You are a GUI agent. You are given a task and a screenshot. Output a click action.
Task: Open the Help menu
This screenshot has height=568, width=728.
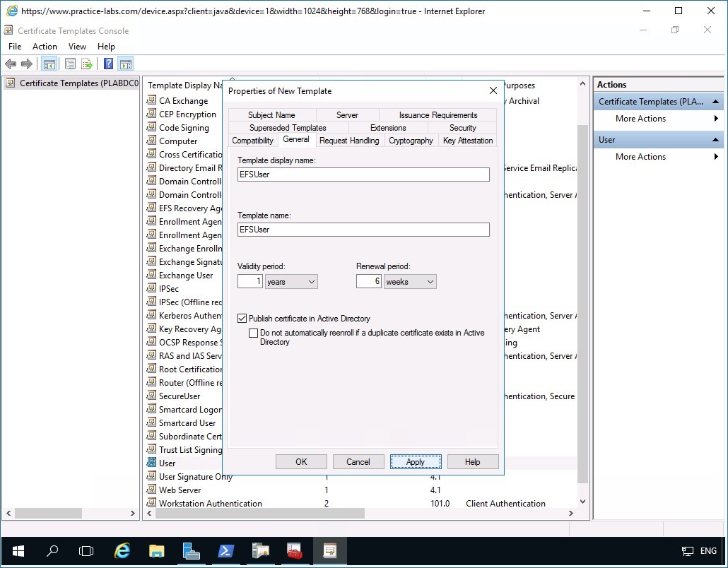click(x=106, y=47)
